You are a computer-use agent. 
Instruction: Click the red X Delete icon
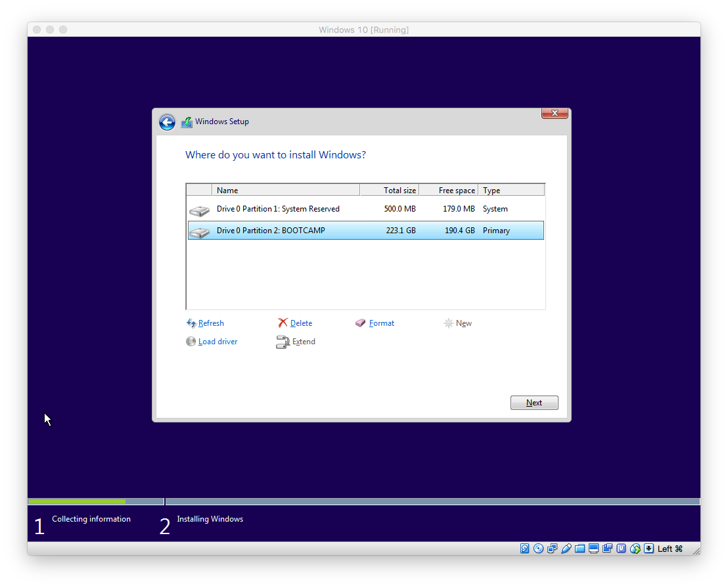coord(283,323)
